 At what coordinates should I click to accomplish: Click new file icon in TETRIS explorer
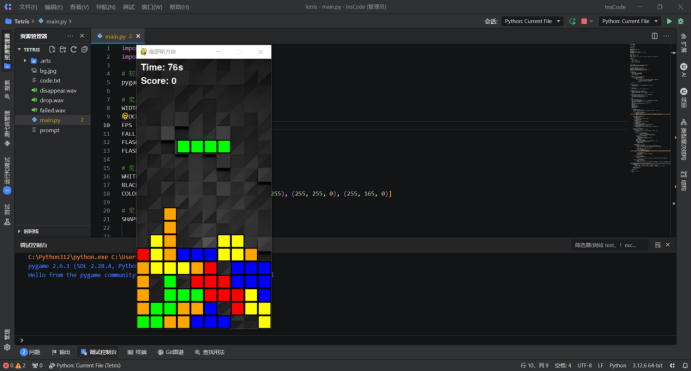pos(52,49)
